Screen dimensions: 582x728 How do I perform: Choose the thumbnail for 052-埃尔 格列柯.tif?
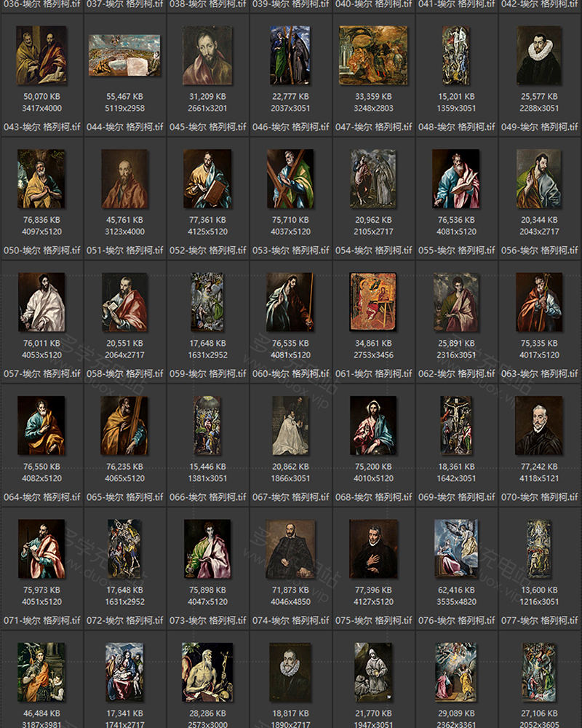coord(207,179)
